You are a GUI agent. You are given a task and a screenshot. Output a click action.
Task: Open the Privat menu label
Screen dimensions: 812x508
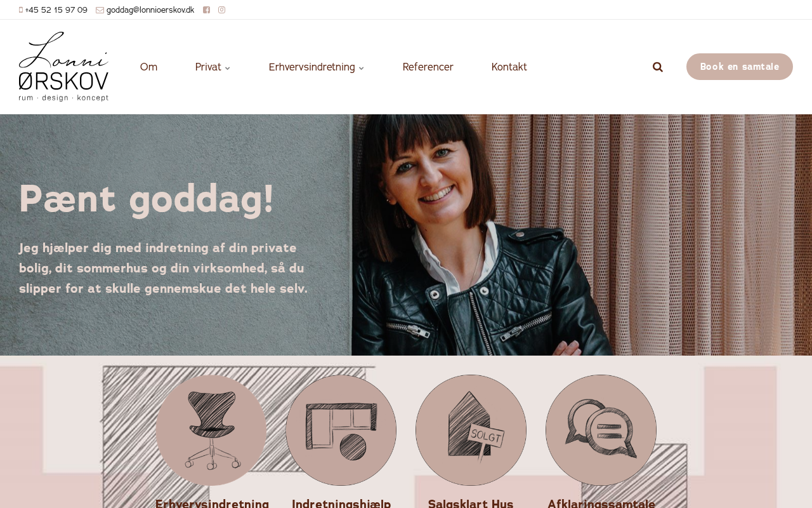click(208, 67)
